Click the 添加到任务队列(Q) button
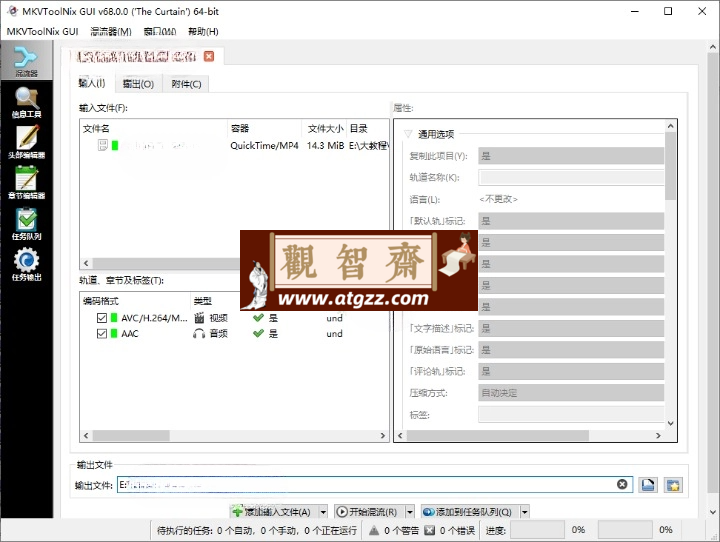Screen dimensions: 720x542 point(470,512)
